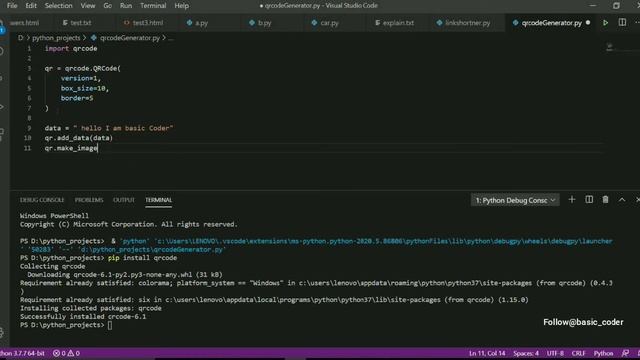Click pip install qrcode command text
The image size is (640, 360).
point(142,258)
